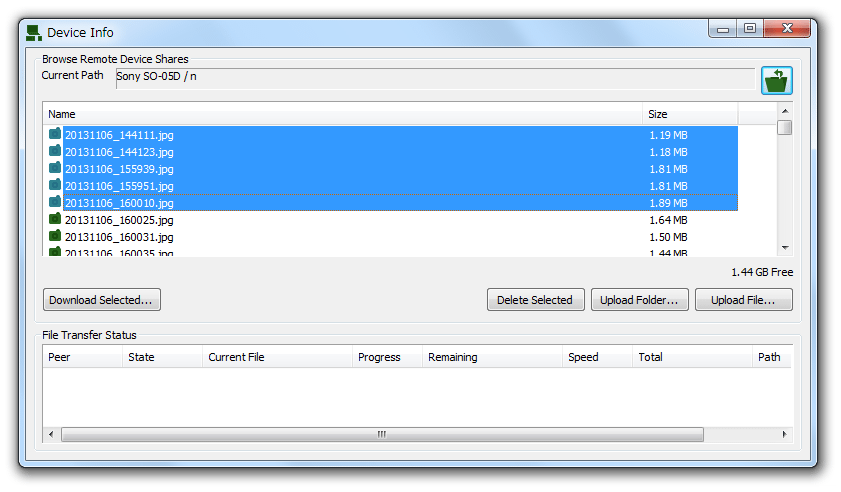
Task: Minimize the Device Info window
Action: [x=722, y=29]
